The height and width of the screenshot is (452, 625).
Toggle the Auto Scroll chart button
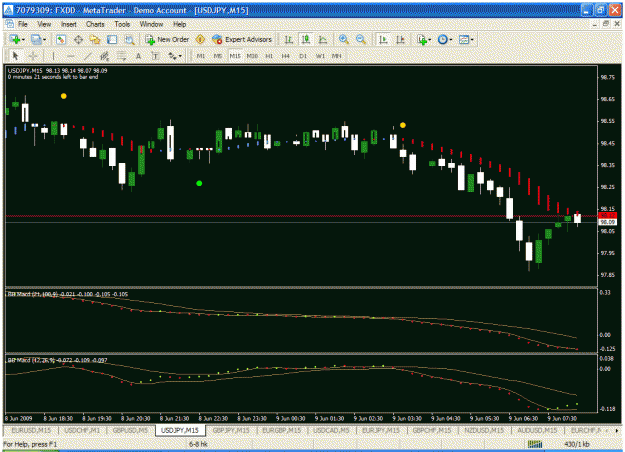[383, 39]
